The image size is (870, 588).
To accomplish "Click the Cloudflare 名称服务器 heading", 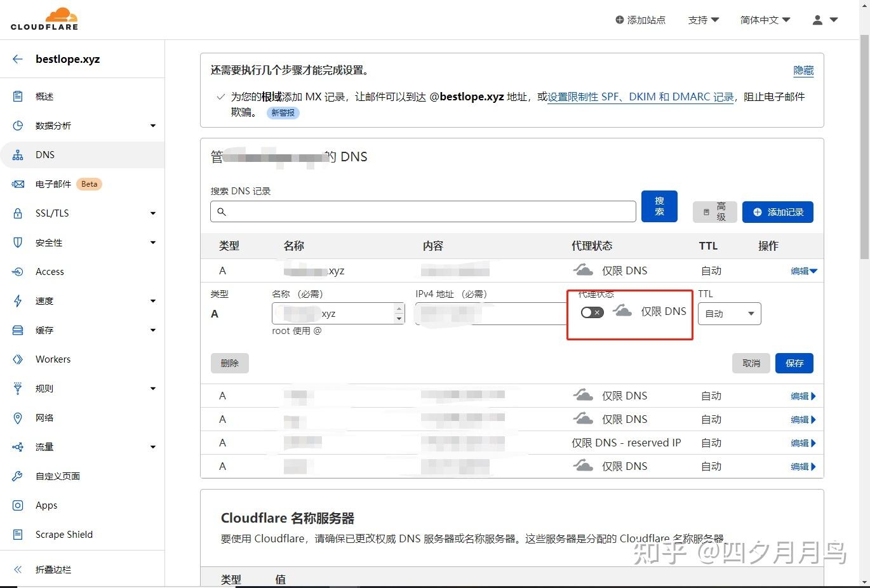I will [288, 518].
